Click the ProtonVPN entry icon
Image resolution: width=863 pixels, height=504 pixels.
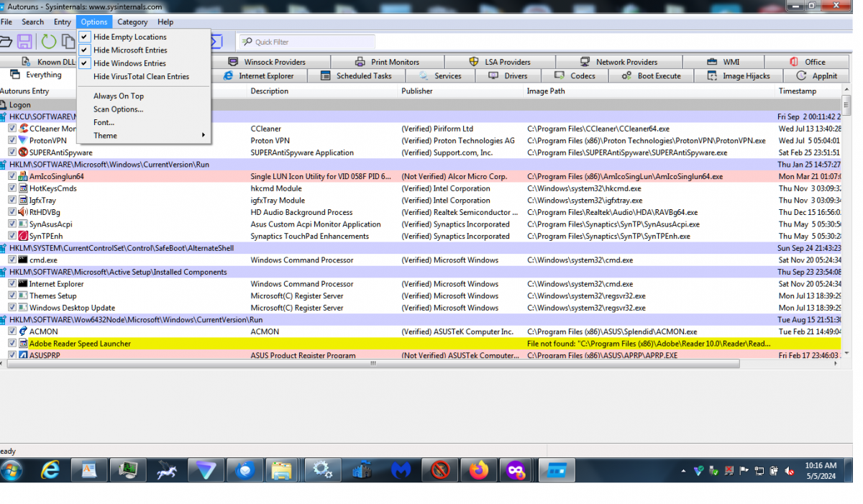(x=23, y=141)
